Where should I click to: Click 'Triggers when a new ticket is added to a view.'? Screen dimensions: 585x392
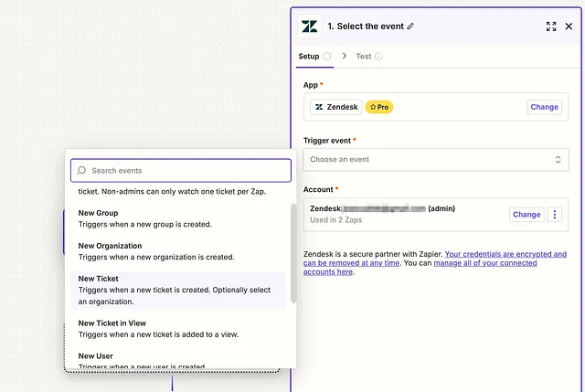pos(158,334)
